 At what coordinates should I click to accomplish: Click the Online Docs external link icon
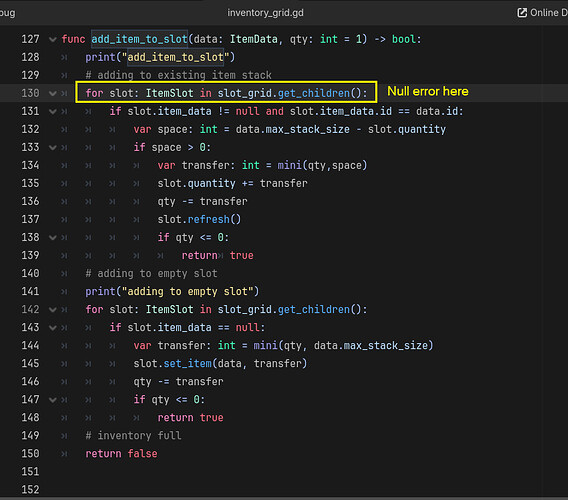(522, 13)
